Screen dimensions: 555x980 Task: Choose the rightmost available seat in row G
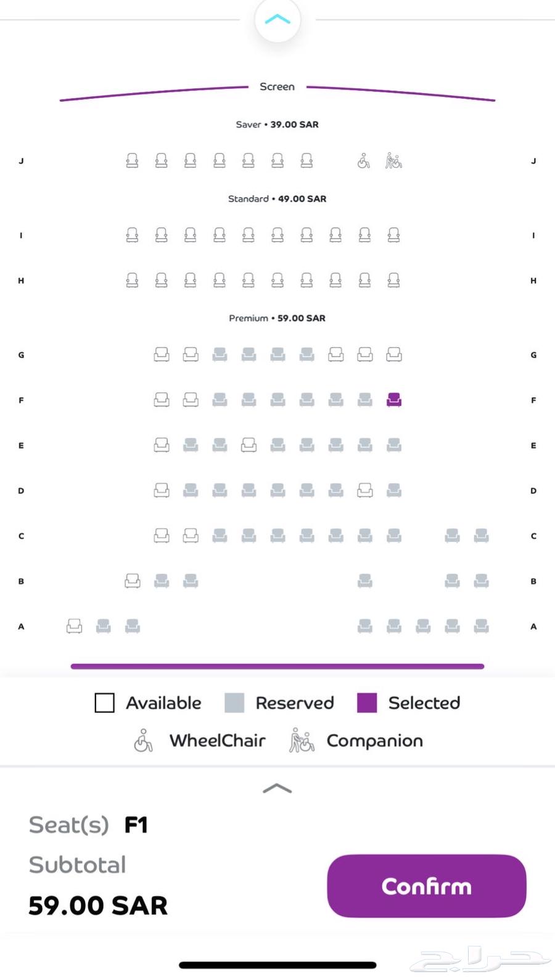click(393, 355)
